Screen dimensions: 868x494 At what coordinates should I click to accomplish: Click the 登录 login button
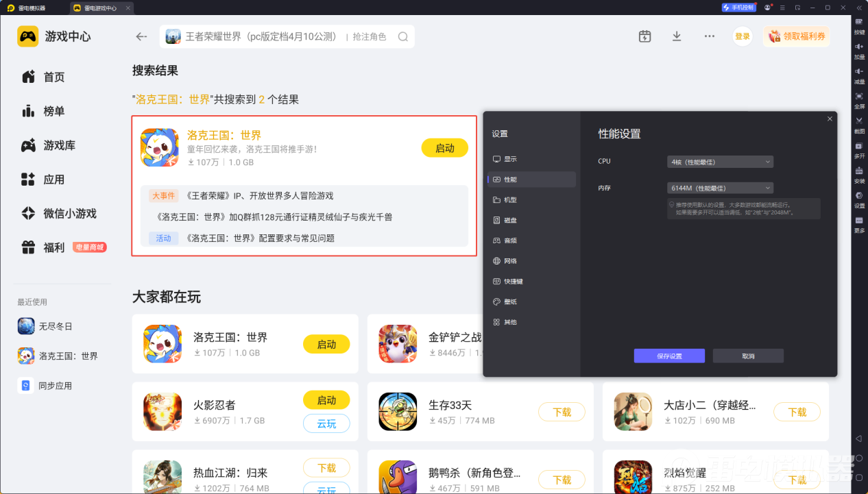743,36
